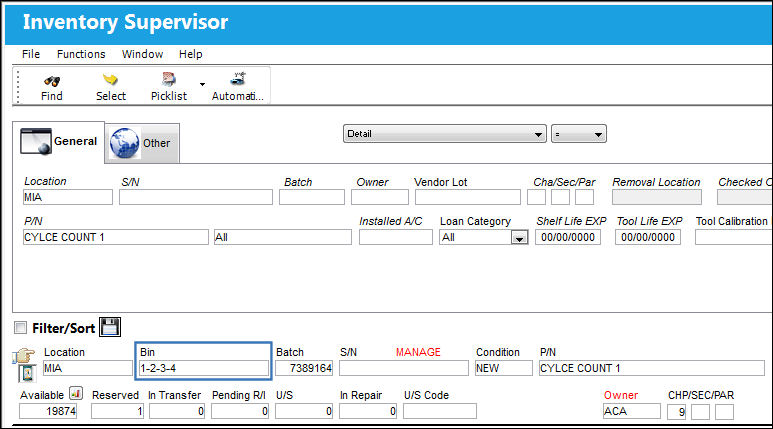This screenshot has width=773, height=429.
Task: Open the Functions menu
Action: [81, 54]
